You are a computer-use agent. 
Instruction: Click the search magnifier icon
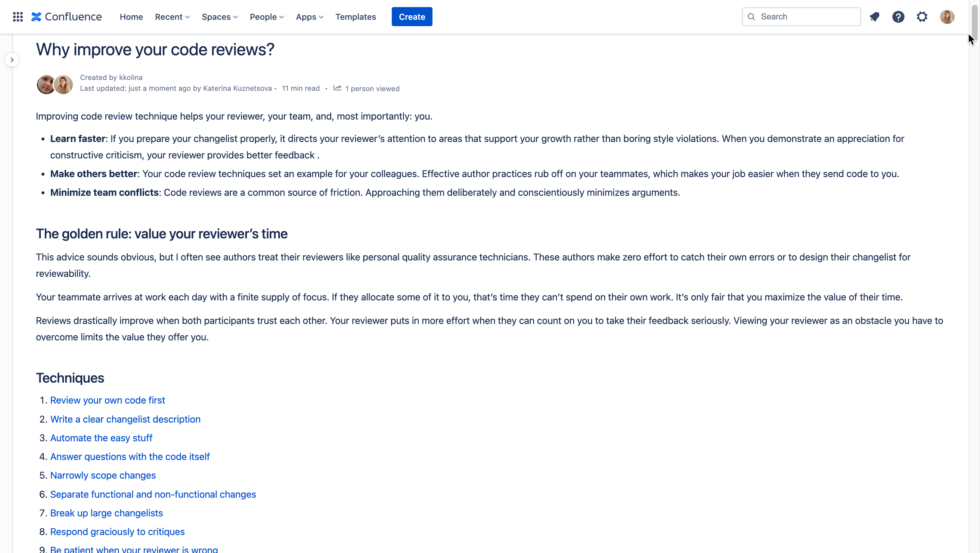pos(752,17)
